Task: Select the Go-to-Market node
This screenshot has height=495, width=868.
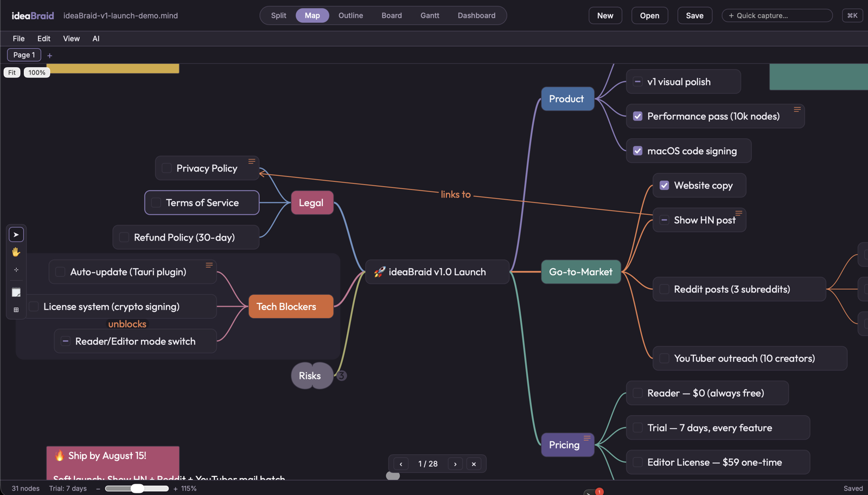Action: (581, 272)
